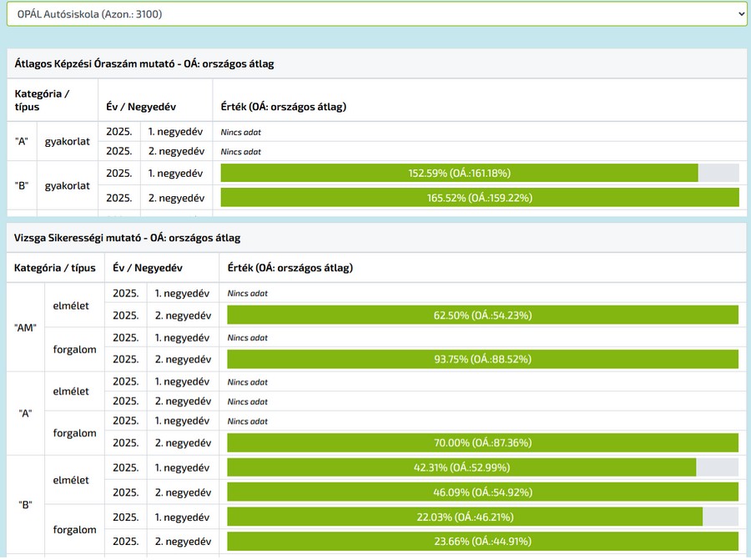Select the 93.75% AM forgalom result bar

click(482, 359)
